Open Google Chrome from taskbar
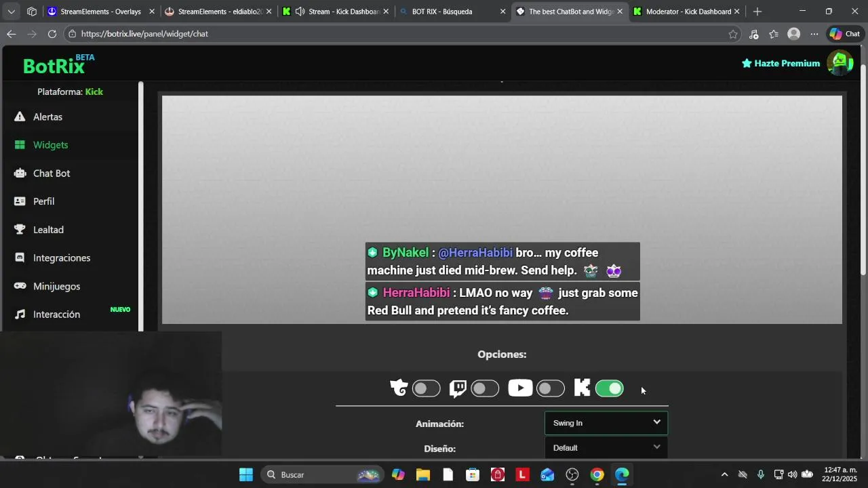 click(597, 474)
